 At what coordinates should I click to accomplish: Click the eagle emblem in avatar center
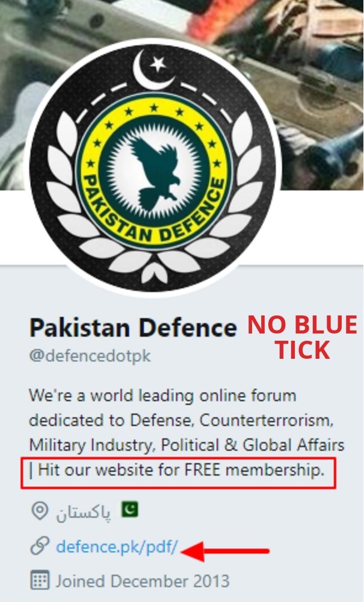(154, 174)
